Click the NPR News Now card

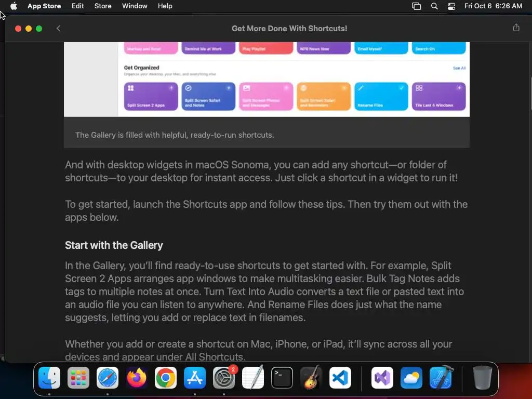[x=324, y=48]
